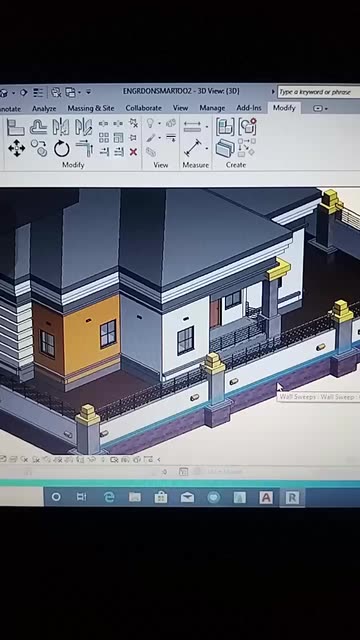360x640 pixels.
Task: Click the Measure panel label
Action: coord(196,165)
